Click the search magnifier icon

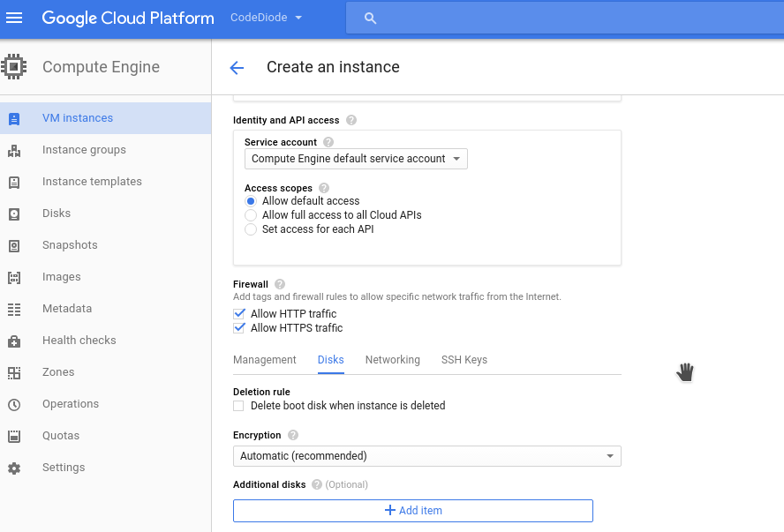coord(370,19)
